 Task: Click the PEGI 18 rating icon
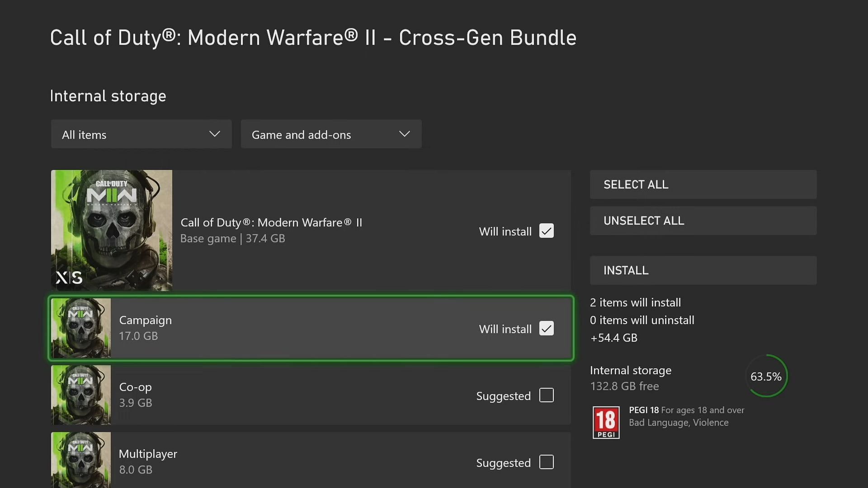[x=606, y=422]
